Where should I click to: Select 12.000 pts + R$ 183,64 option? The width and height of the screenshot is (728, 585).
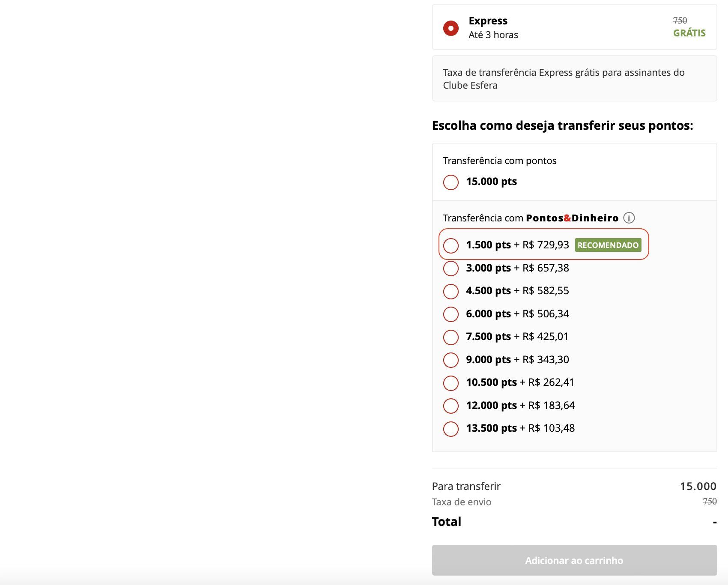pyautogui.click(x=451, y=406)
